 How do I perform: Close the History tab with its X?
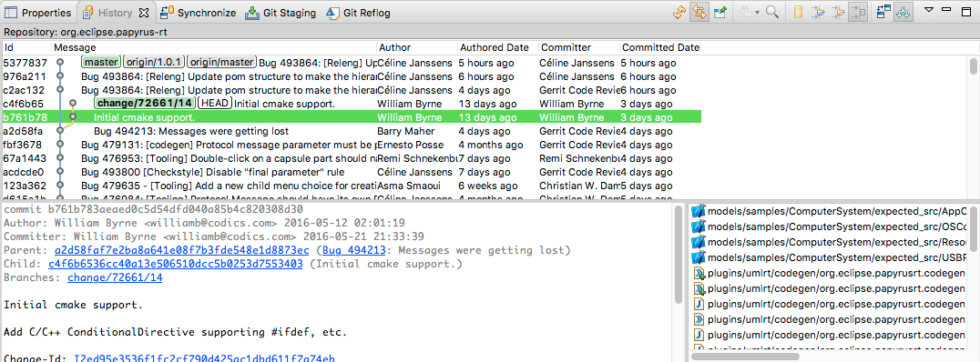[143, 13]
